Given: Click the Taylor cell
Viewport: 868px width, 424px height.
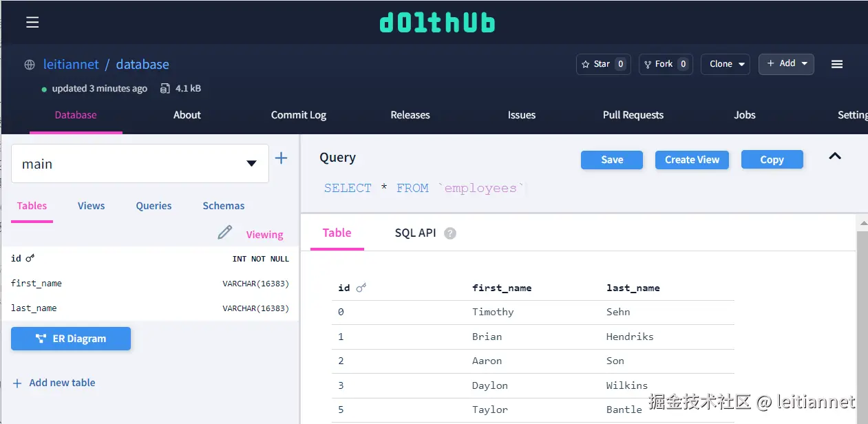Looking at the screenshot, I should click(490, 410).
